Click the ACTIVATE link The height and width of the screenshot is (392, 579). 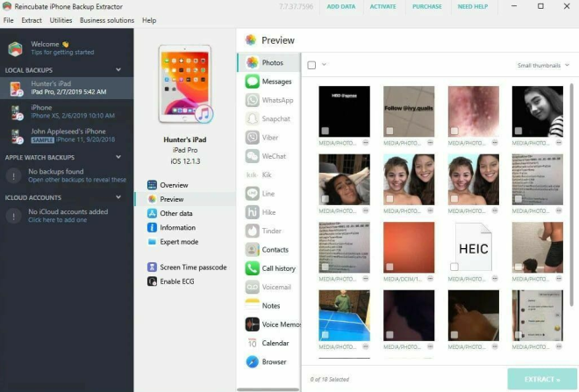pos(382,7)
